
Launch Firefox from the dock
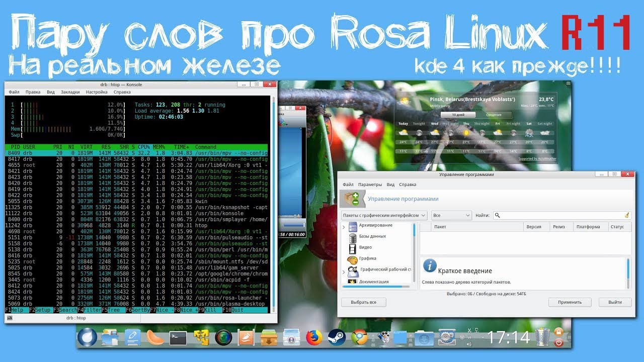point(314,338)
